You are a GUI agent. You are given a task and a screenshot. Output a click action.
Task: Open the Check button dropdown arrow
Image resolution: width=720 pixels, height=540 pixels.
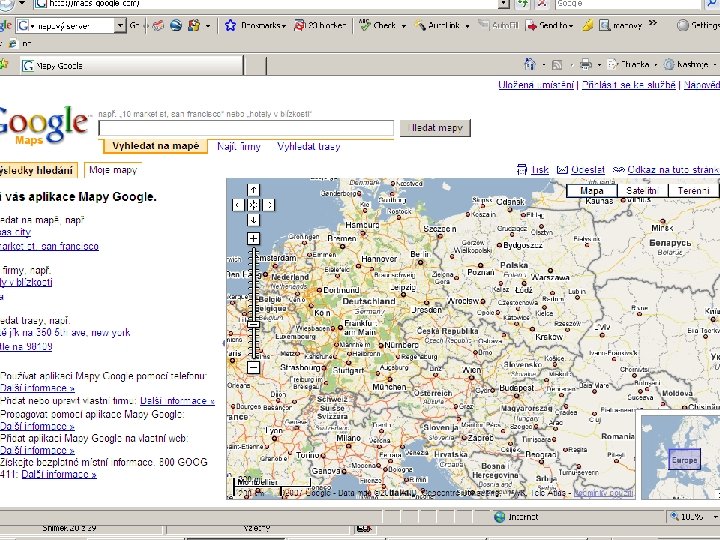coord(404,26)
